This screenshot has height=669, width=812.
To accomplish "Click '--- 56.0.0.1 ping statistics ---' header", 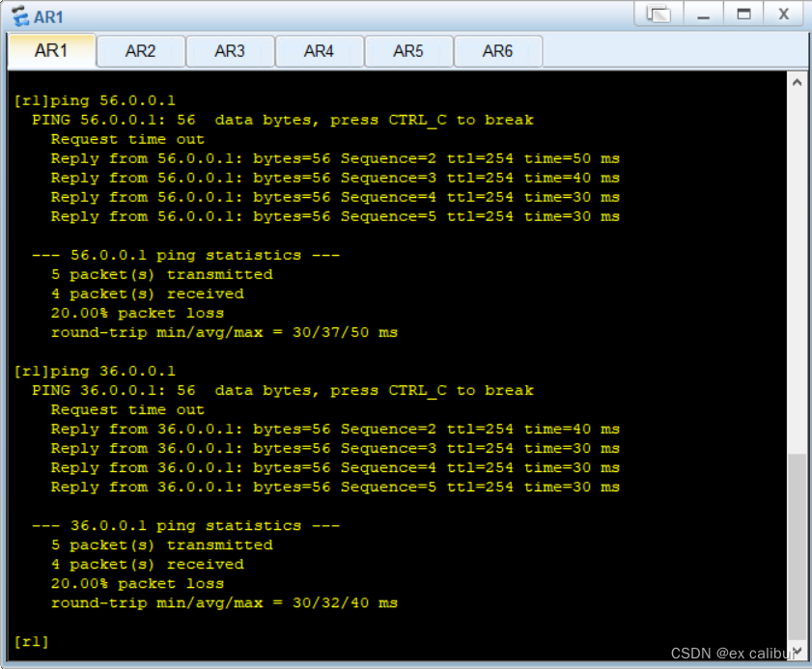I will [x=186, y=255].
